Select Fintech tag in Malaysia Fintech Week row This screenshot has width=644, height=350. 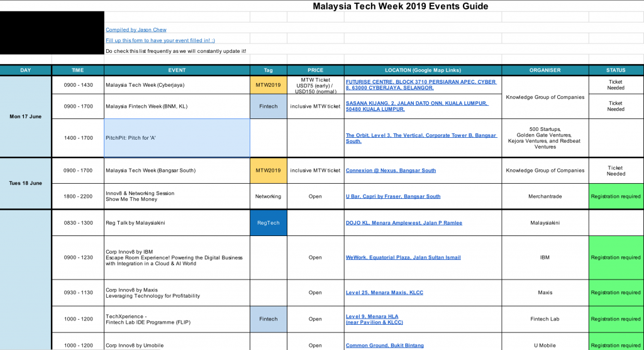tap(268, 106)
